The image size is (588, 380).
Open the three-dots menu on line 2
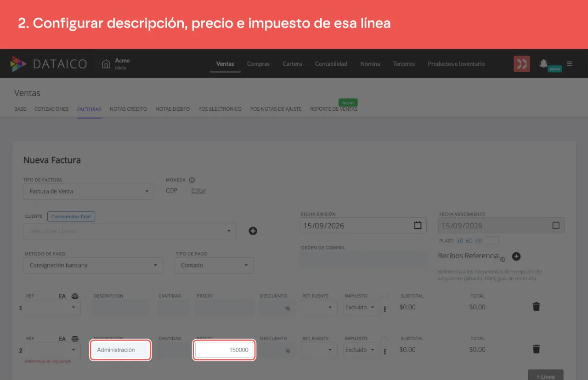(385, 352)
